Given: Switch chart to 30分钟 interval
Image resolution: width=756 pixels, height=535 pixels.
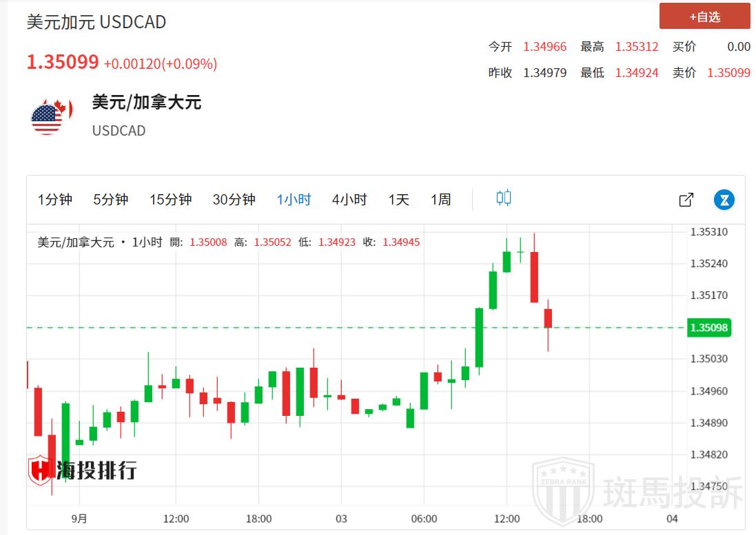Looking at the screenshot, I should (x=234, y=200).
